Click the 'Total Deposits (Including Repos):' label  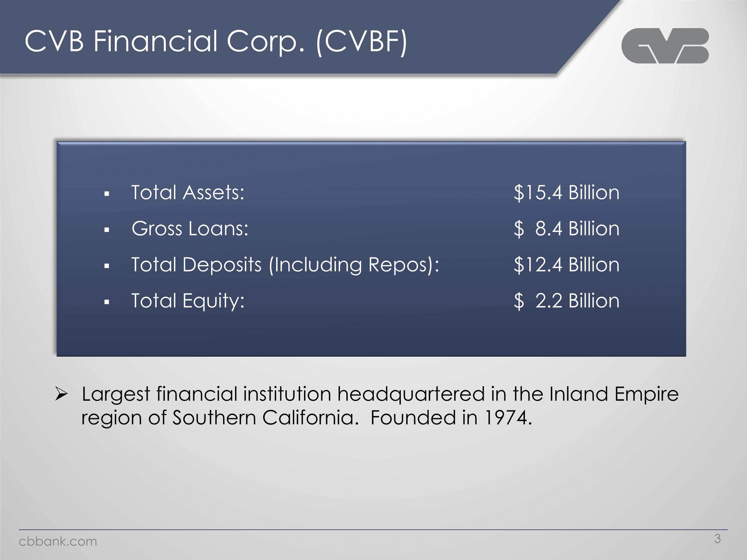click(x=285, y=264)
